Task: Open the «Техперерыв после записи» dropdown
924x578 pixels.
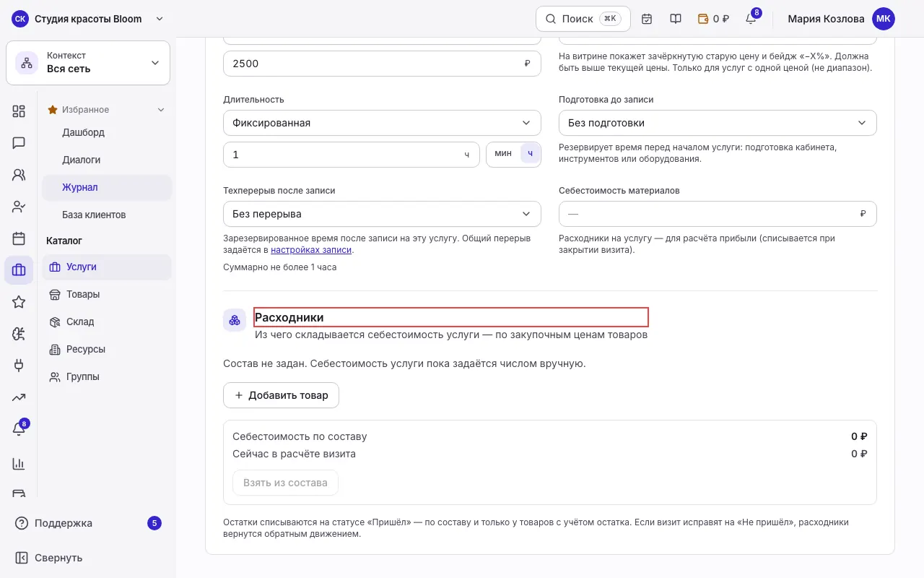Action: click(x=382, y=214)
